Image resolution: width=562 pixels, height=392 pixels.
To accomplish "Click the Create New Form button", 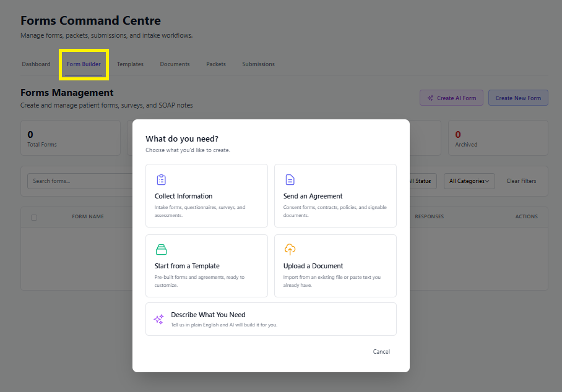I will [x=518, y=98].
